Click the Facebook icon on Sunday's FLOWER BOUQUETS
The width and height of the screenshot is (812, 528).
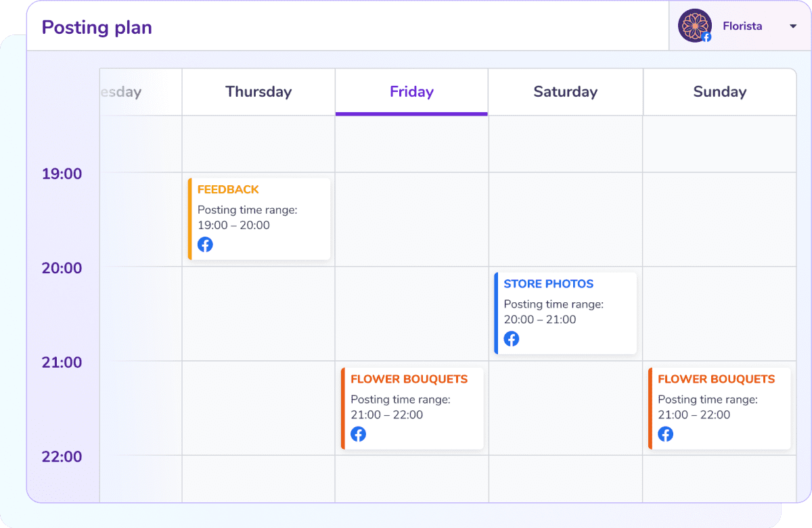(x=665, y=434)
